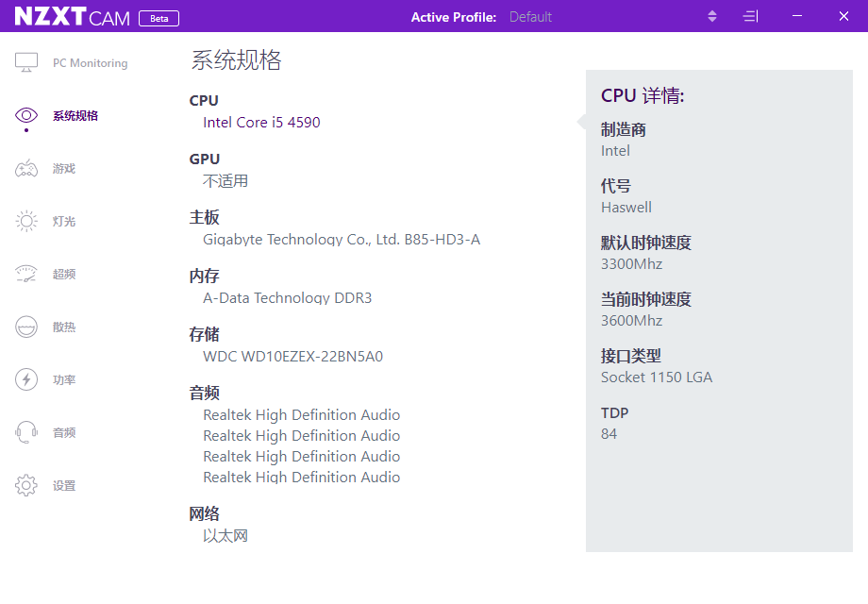Image resolution: width=868 pixels, height=604 pixels.
Task: Click the Beta badge
Action: (x=159, y=18)
